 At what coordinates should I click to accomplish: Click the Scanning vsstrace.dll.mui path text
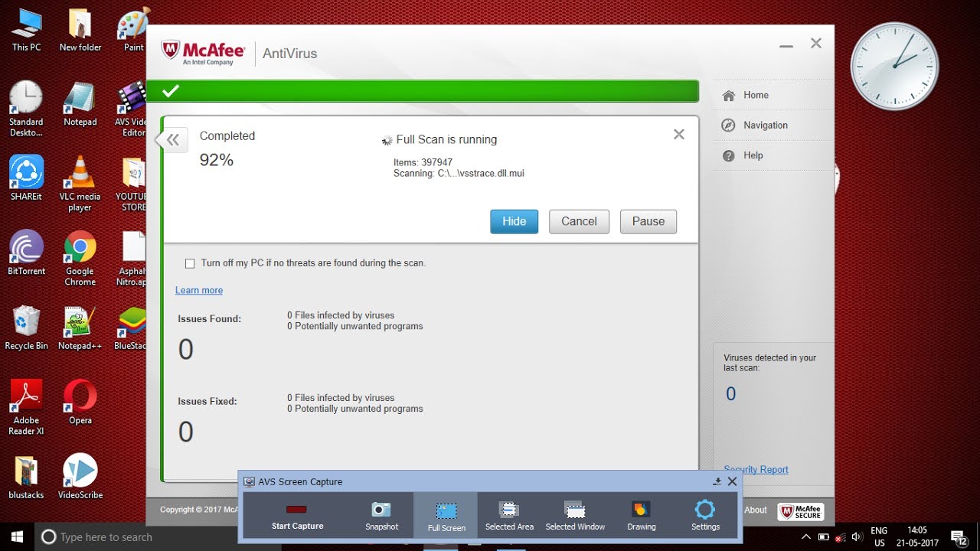coord(459,174)
